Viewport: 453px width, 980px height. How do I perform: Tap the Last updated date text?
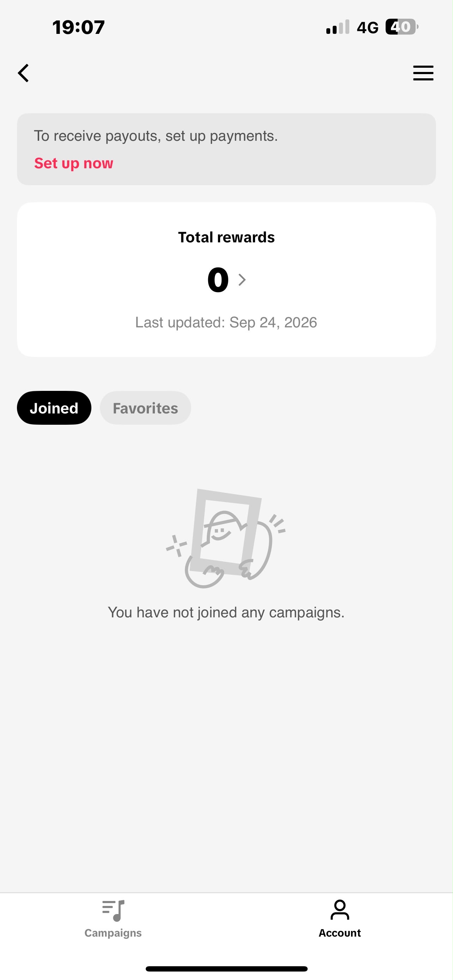coord(226,322)
